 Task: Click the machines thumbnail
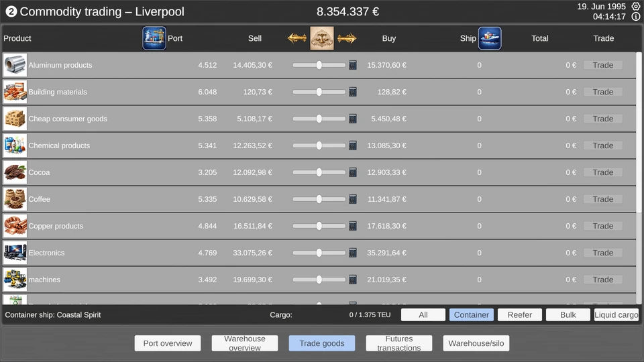[x=15, y=280]
